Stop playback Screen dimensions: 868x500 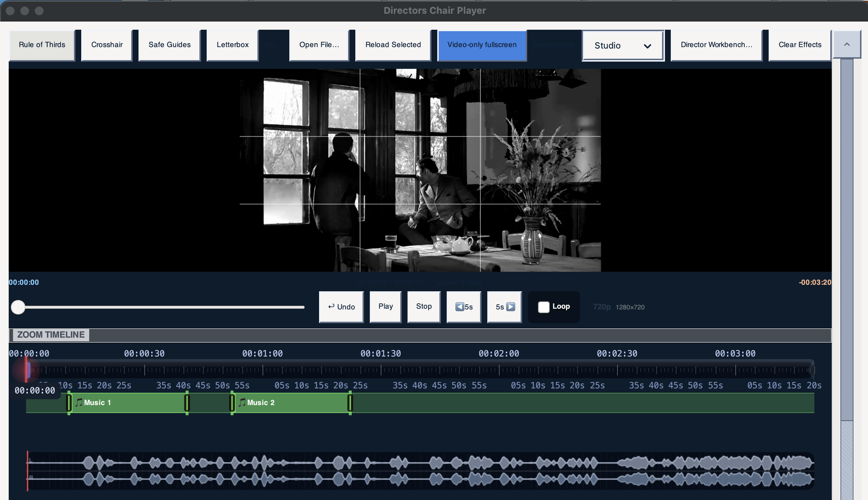coord(424,307)
